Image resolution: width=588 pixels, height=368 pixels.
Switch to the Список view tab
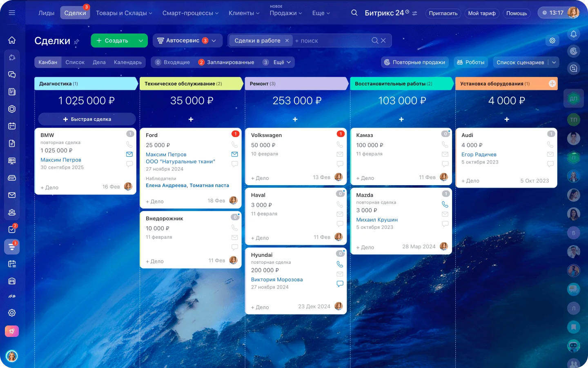tap(75, 62)
